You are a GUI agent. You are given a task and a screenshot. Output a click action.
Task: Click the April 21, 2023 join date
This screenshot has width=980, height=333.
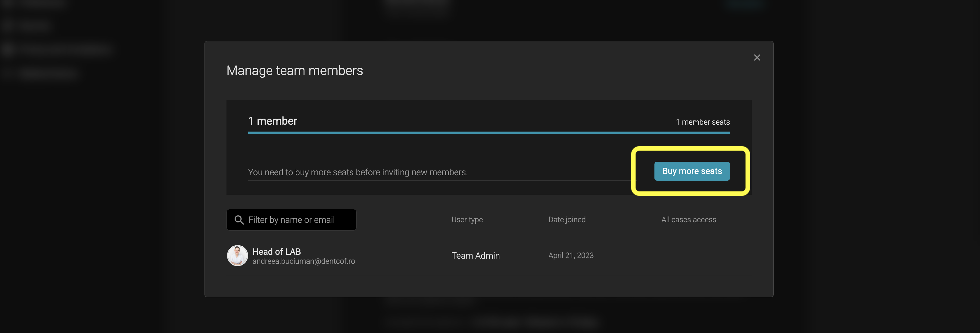coord(571,255)
